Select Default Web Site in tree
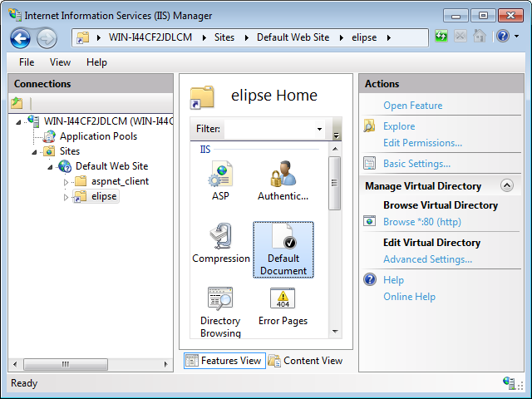Image resolution: width=532 pixels, height=399 pixels. pos(111,166)
